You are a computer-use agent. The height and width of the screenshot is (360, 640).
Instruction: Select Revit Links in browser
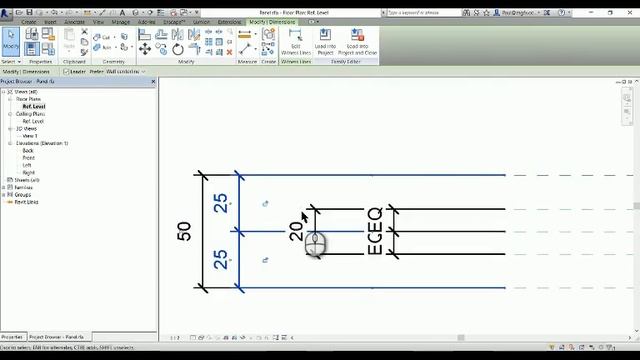point(26,202)
